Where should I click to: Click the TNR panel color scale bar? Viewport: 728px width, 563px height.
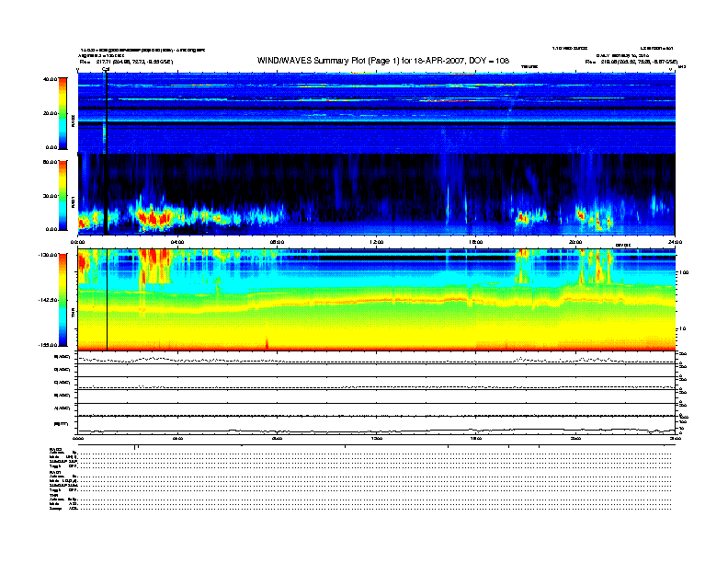[x=63, y=300]
